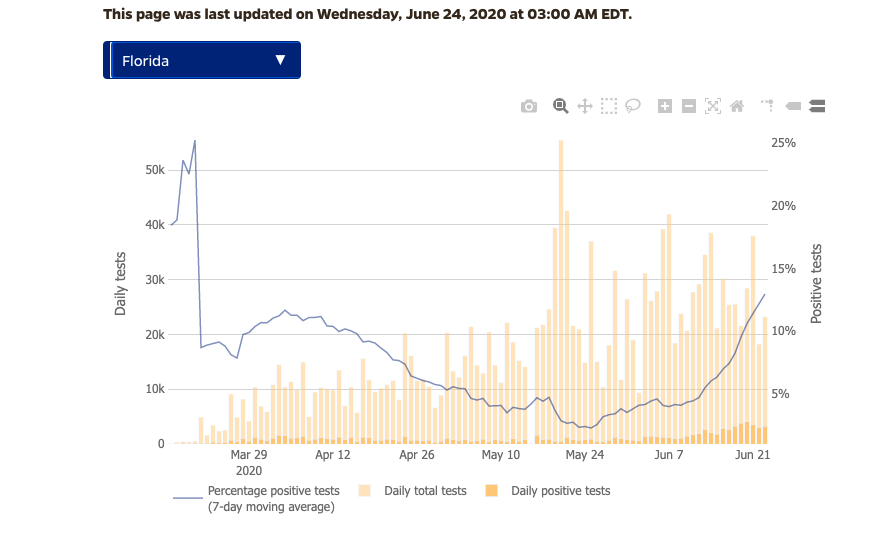Enable compare data on hover
The image size is (895, 534).
click(x=816, y=106)
